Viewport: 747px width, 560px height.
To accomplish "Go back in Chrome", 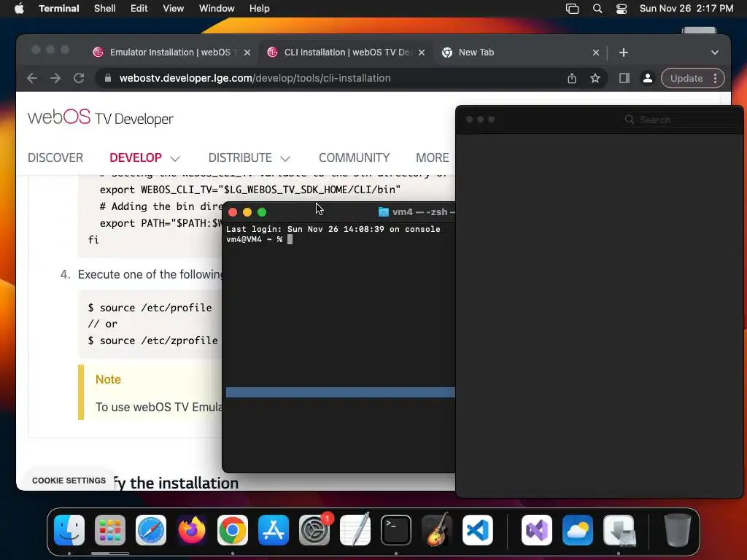I will coord(32,78).
